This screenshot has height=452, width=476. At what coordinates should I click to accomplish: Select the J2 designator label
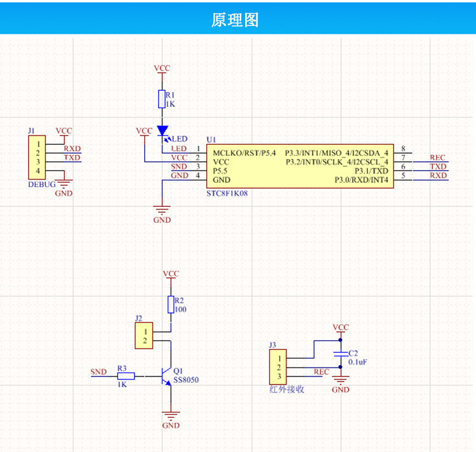(138, 318)
